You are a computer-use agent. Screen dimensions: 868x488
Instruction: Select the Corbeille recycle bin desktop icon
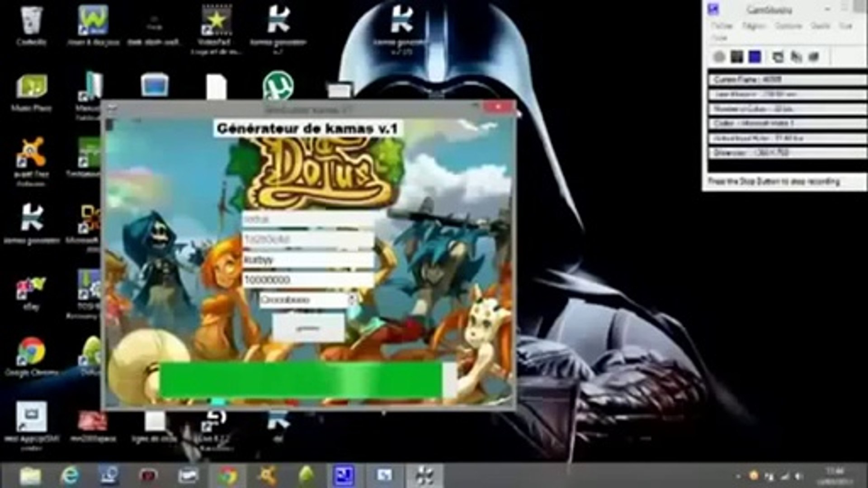coord(31,25)
